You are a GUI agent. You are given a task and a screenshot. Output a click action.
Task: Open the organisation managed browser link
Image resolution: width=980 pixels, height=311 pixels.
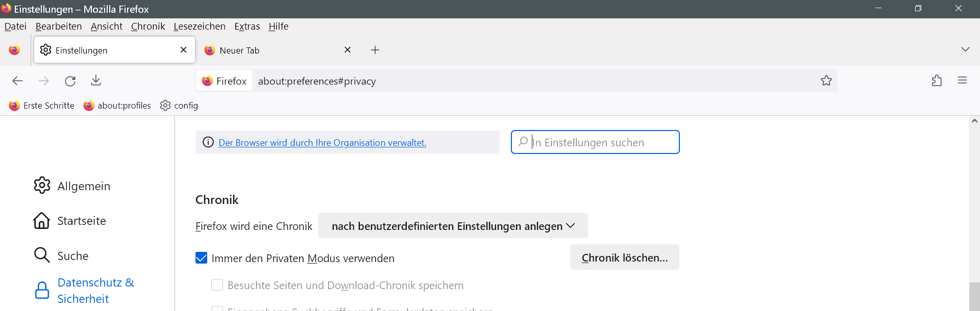click(322, 143)
